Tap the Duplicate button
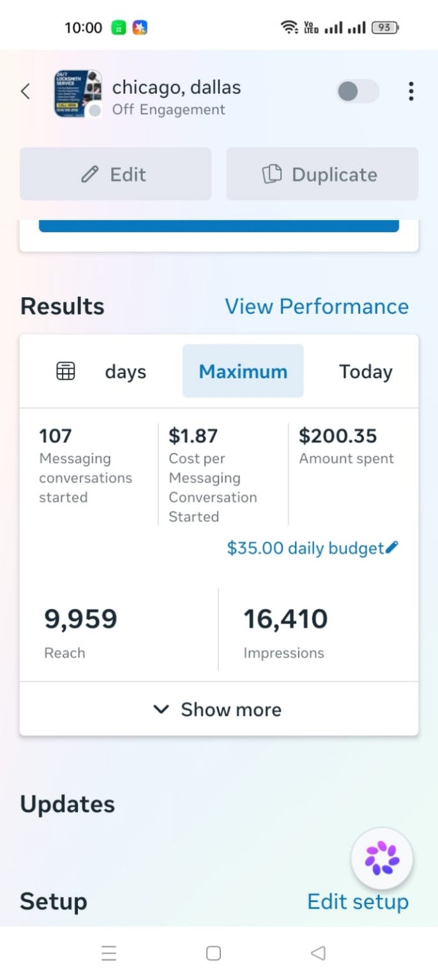438x980 pixels. pos(322,174)
